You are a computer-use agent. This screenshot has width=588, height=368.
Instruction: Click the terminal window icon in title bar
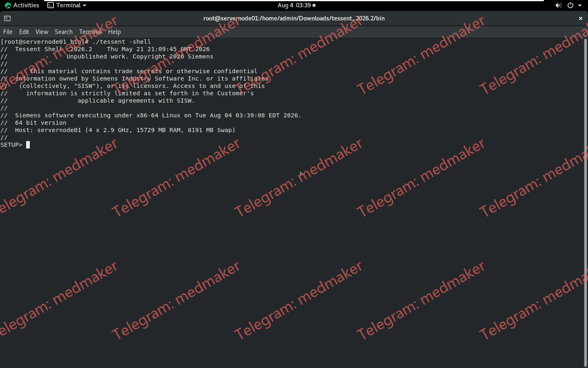coord(7,18)
